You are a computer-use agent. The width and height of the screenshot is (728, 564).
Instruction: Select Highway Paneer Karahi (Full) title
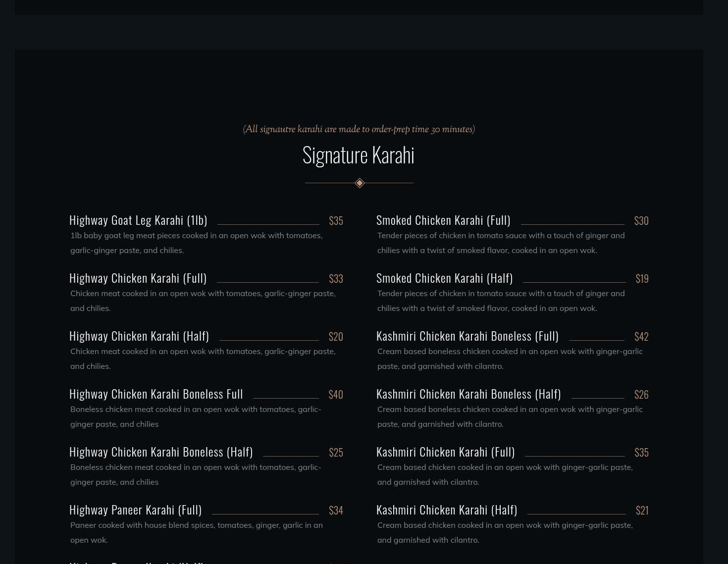pyautogui.click(x=135, y=510)
